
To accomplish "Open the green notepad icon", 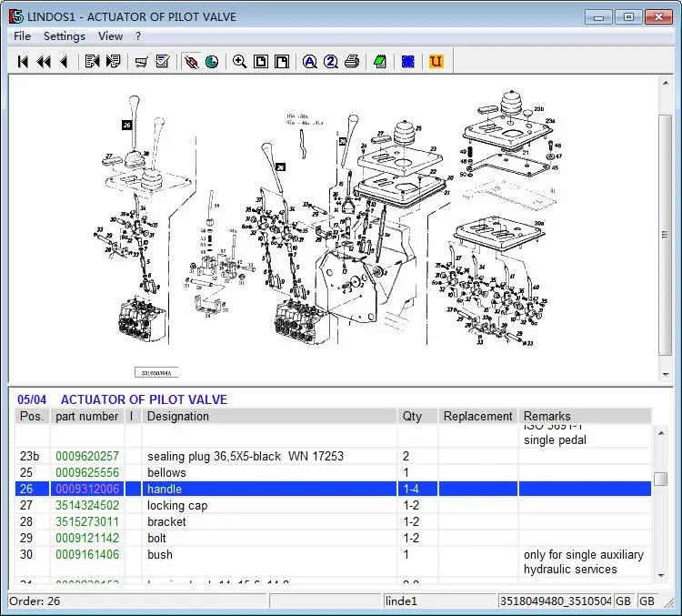I will click(380, 61).
